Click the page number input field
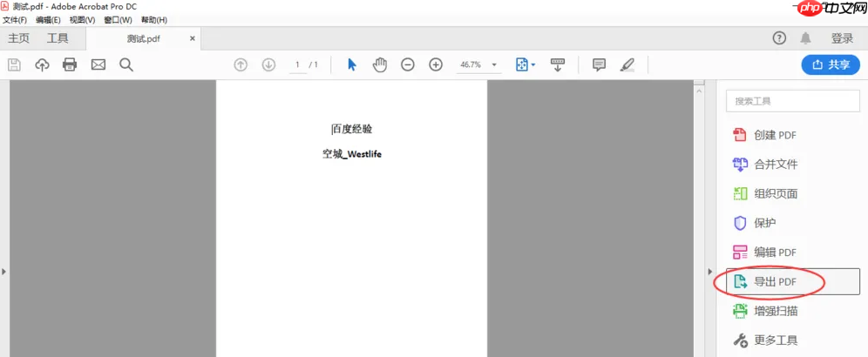Screen dimensions: 868x357 pos(297,64)
